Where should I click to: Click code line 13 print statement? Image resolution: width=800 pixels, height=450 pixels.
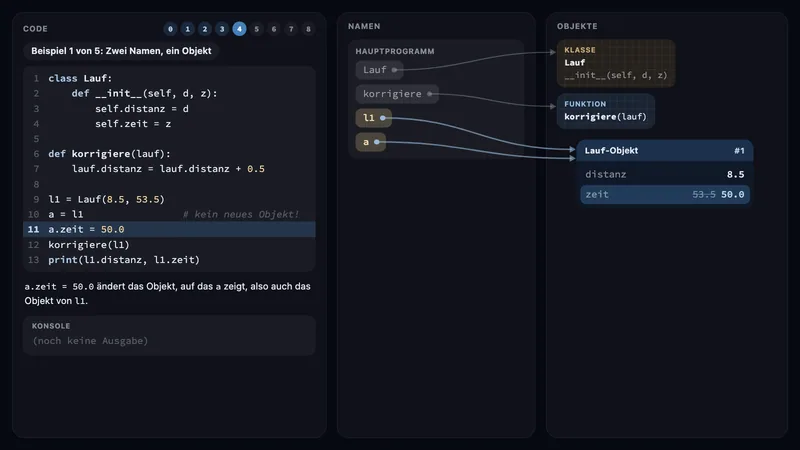point(169,260)
